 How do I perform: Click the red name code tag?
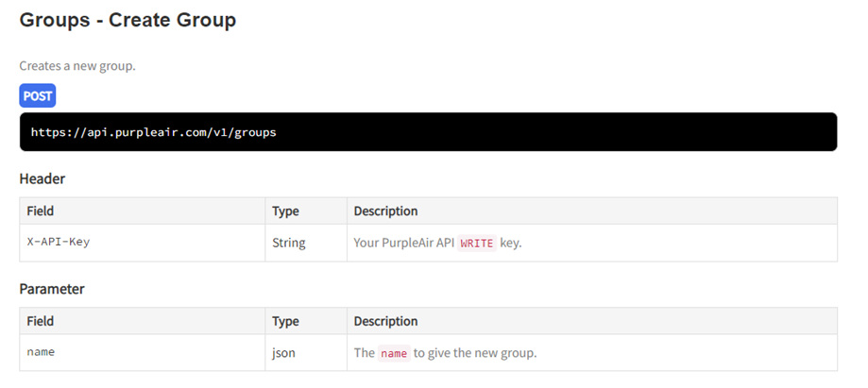pos(394,353)
